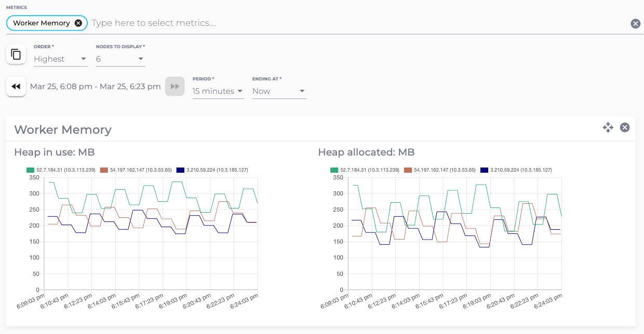The image size is (644, 334).
Task: Click navy swatch in Heap allocated legend
Action: pyautogui.click(x=485, y=170)
